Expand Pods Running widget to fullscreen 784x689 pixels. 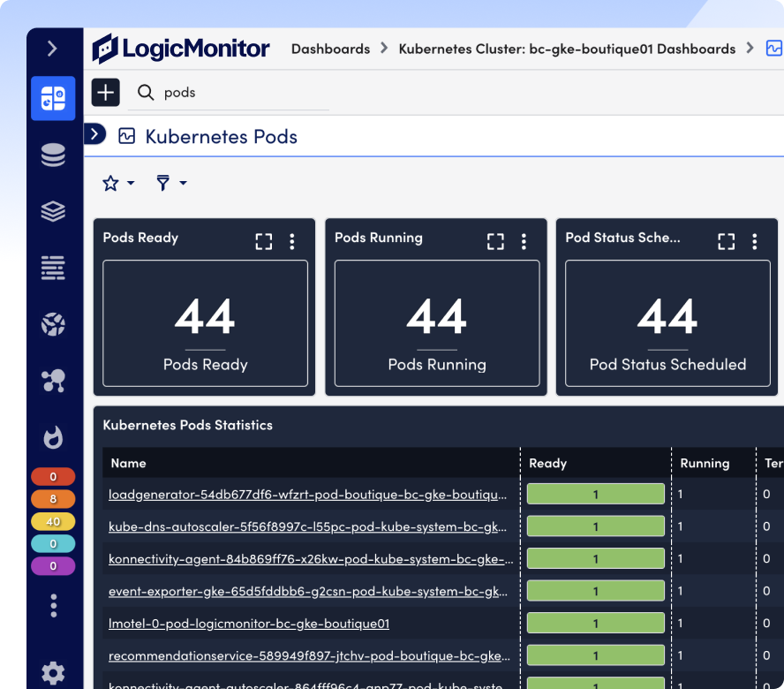tap(495, 242)
